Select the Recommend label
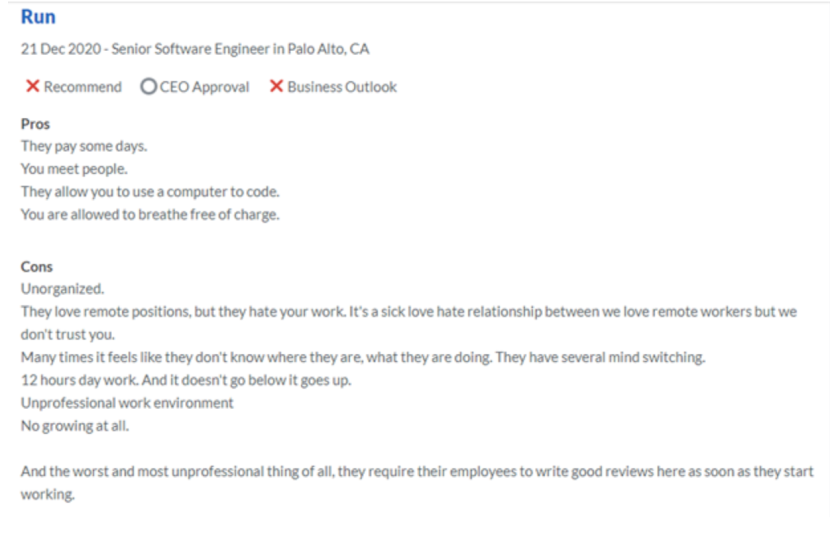830x533 pixels. tap(83, 87)
